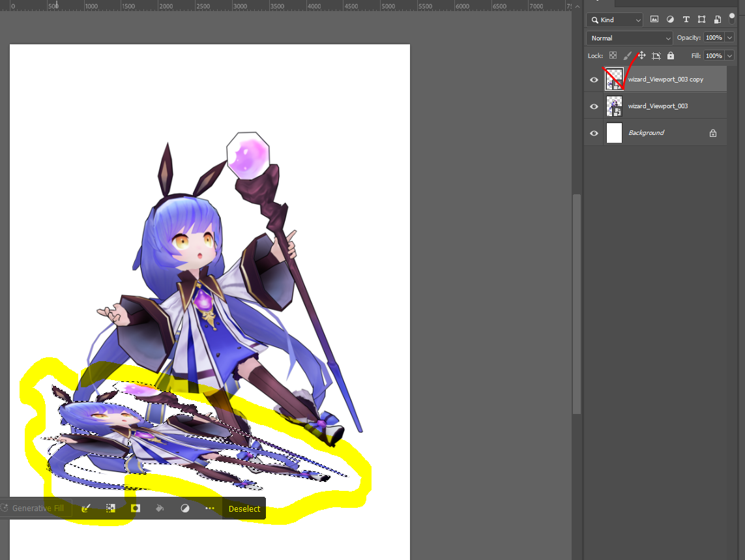
Task: Lock artboard nesting icon
Action: tap(656, 55)
